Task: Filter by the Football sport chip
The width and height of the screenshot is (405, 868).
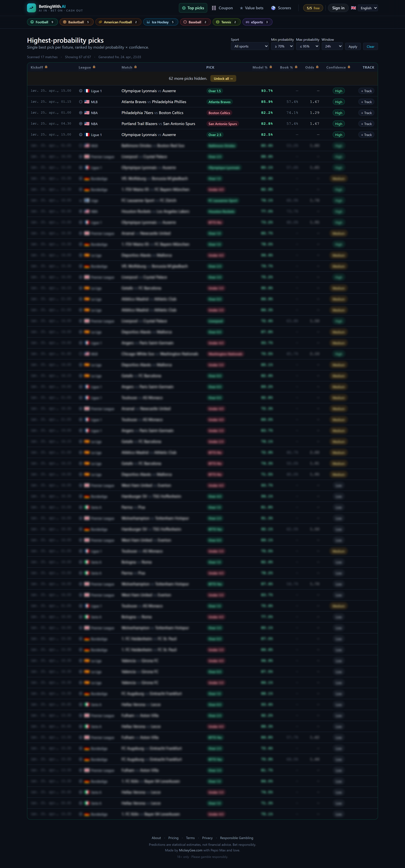Action: point(42,22)
